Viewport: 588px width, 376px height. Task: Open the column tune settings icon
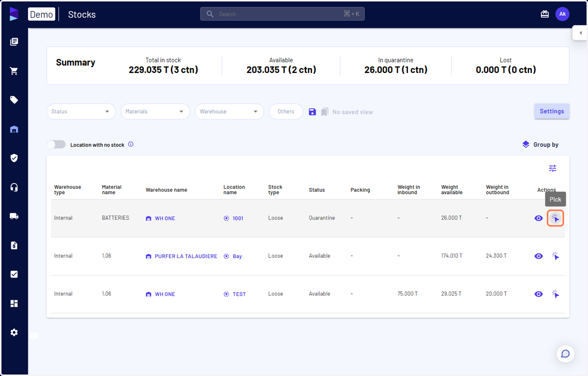coord(553,168)
